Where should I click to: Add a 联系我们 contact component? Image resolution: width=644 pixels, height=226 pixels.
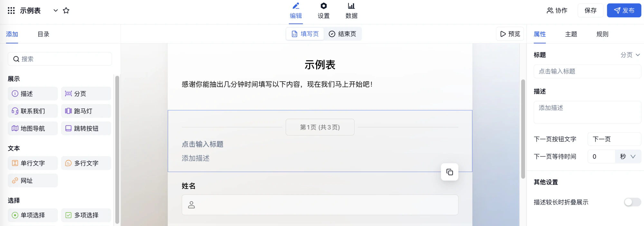click(x=33, y=111)
